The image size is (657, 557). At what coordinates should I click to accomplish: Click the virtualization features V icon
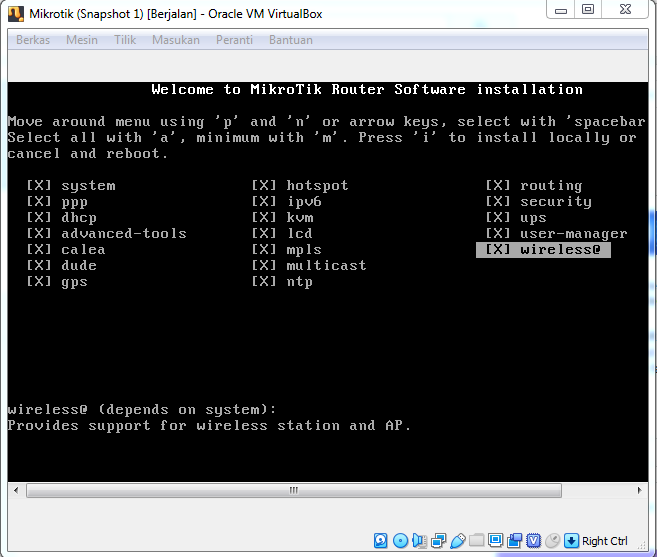(x=533, y=541)
